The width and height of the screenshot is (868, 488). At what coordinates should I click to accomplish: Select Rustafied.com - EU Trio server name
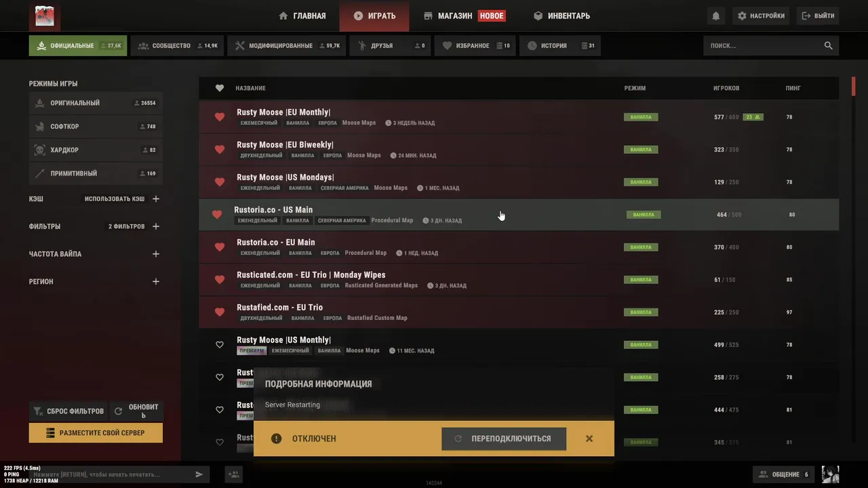[x=279, y=308]
